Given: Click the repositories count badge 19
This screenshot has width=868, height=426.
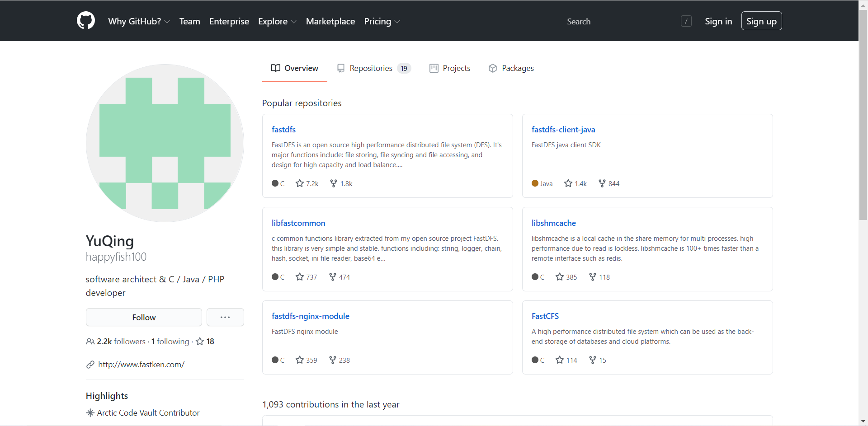Looking at the screenshot, I should (x=404, y=68).
